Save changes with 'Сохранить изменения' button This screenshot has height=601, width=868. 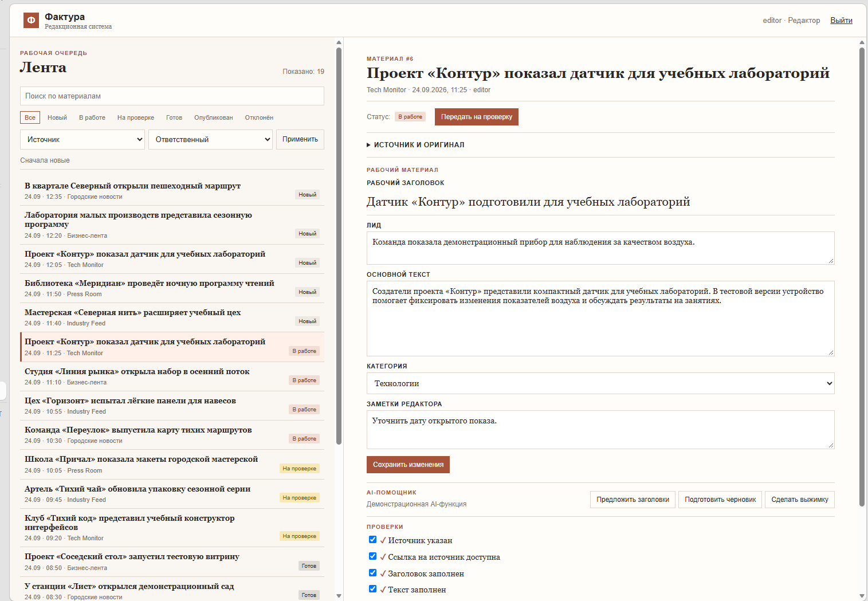pos(408,465)
